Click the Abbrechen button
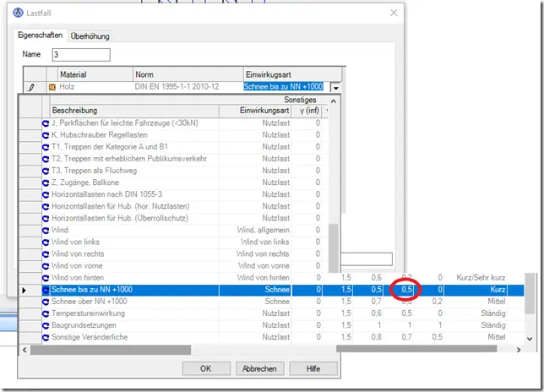This screenshot has width=544, height=392. click(259, 368)
